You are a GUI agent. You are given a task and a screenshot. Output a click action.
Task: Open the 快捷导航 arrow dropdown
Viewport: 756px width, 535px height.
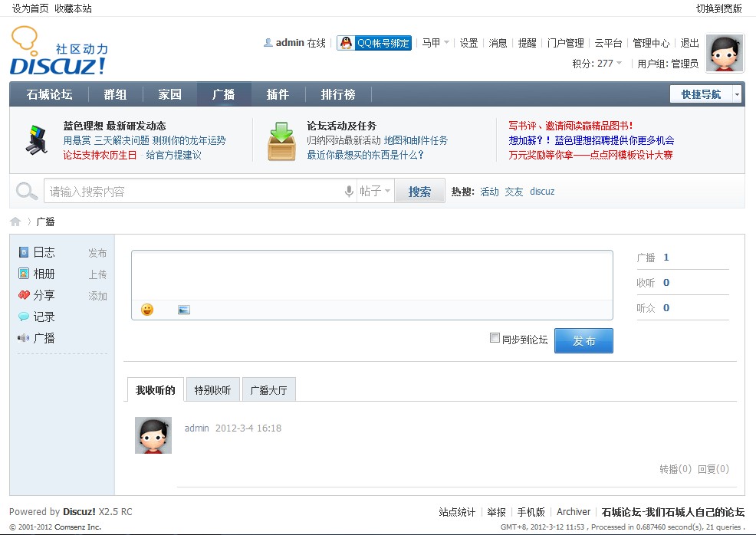coord(737,94)
